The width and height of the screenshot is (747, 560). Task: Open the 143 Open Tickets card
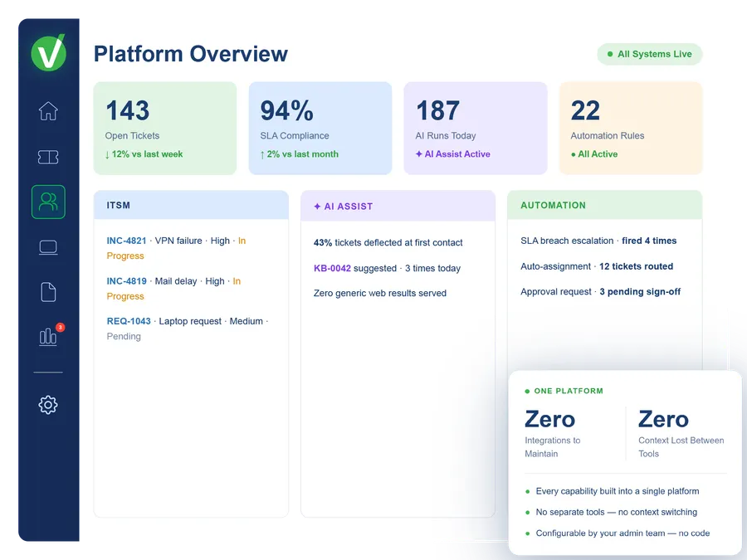pos(165,128)
